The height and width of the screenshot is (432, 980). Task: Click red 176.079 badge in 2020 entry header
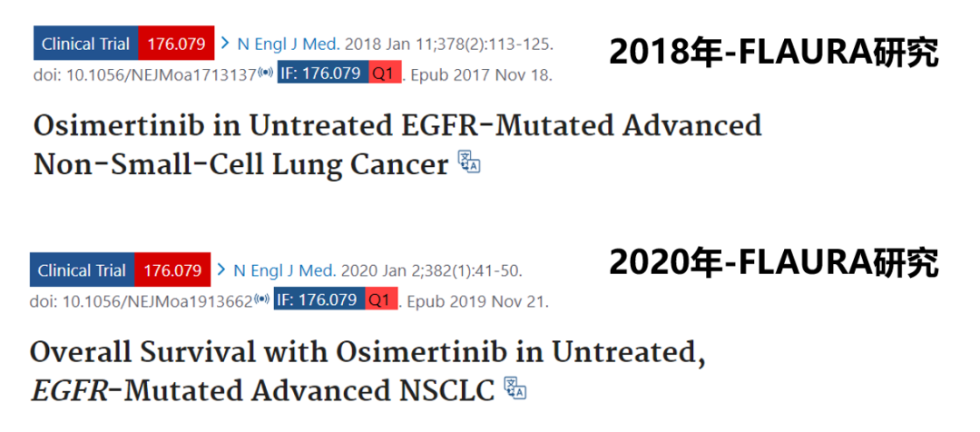[172, 270]
